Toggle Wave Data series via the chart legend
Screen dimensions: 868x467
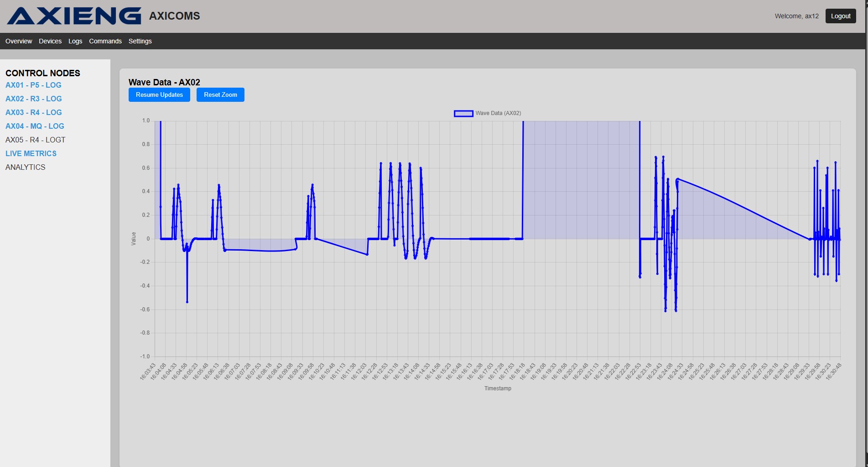point(497,113)
